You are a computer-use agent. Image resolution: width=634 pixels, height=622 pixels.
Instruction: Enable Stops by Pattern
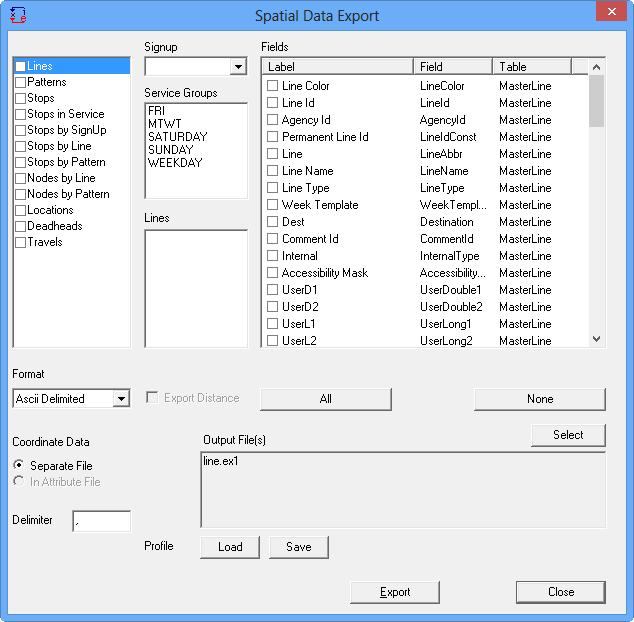(20, 162)
